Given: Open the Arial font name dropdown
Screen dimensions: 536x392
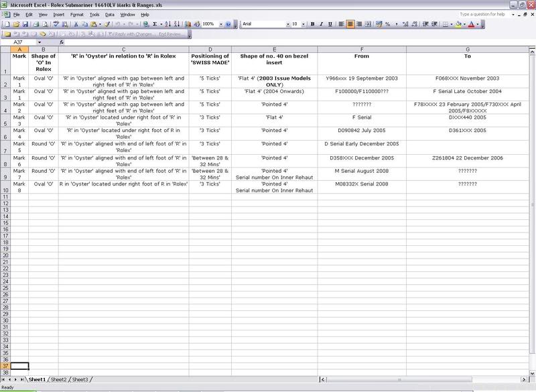Looking at the screenshot, I should pyautogui.click(x=288, y=24).
